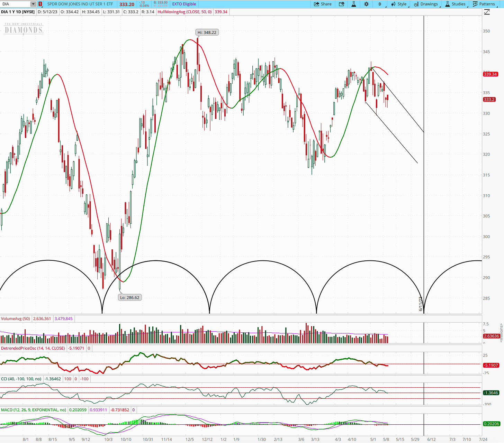Select the DIA 1 Y 1D [NYSE] chart label

(18, 12)
